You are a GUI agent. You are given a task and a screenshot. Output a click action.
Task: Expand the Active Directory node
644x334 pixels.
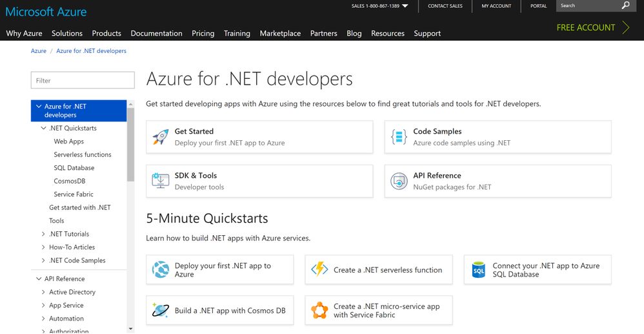click(43, 291)
